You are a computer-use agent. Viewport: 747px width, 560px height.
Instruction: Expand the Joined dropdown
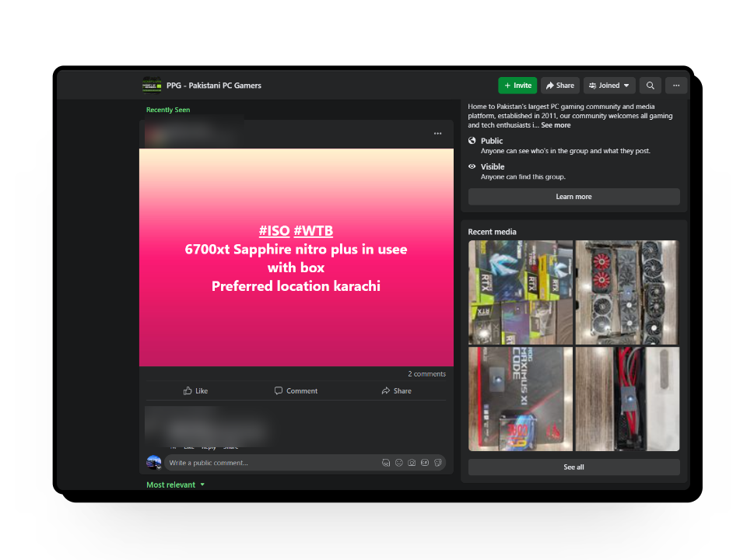click(609, 86)
